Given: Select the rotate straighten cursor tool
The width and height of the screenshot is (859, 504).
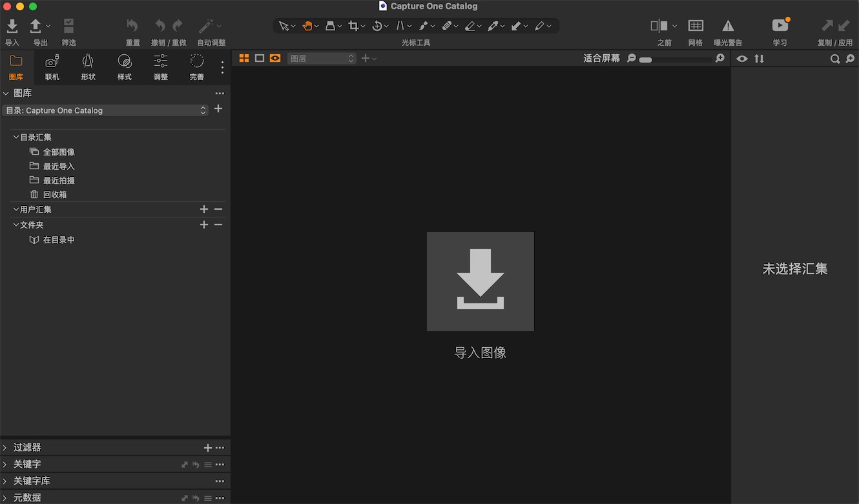Looking at the screenshot, I should click(x=377, y=26).
